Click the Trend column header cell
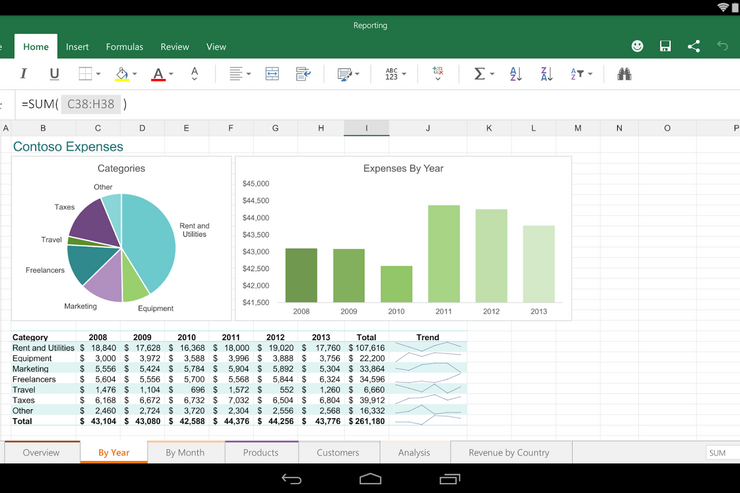Screen dimensions: 740x493 [428, 337]
